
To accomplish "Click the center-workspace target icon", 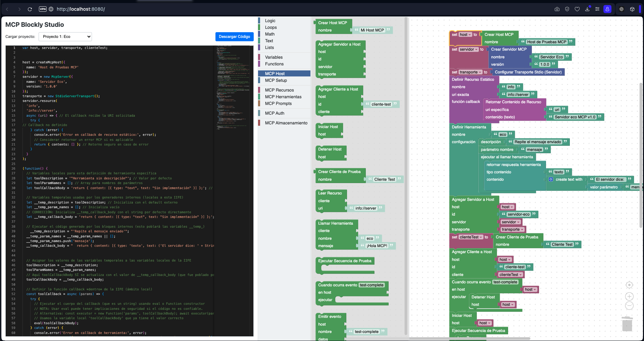I will tap(629, 285).
